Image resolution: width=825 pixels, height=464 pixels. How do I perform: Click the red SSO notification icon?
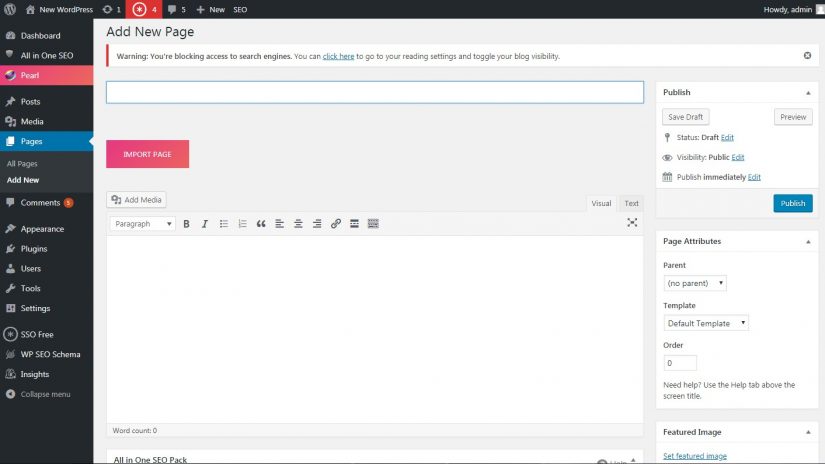click(145, 9)
